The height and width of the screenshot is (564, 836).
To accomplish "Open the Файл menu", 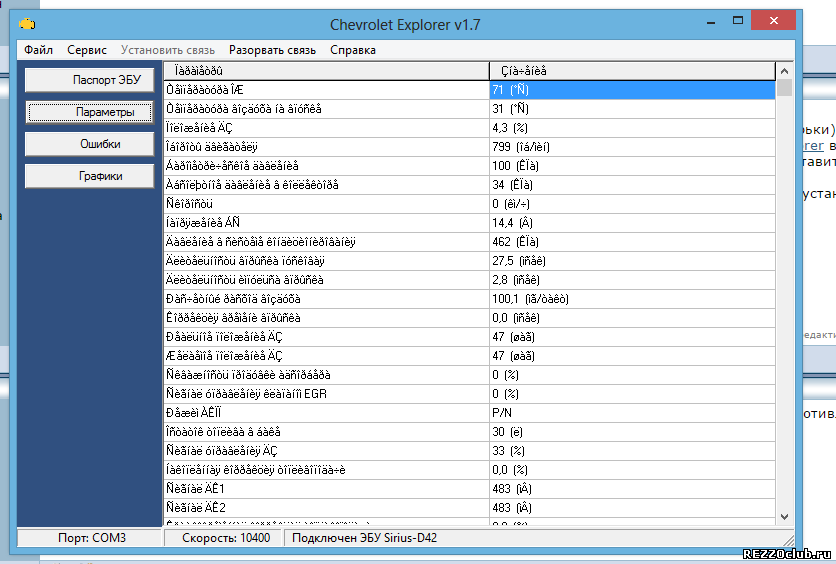I will pos(38,50).
